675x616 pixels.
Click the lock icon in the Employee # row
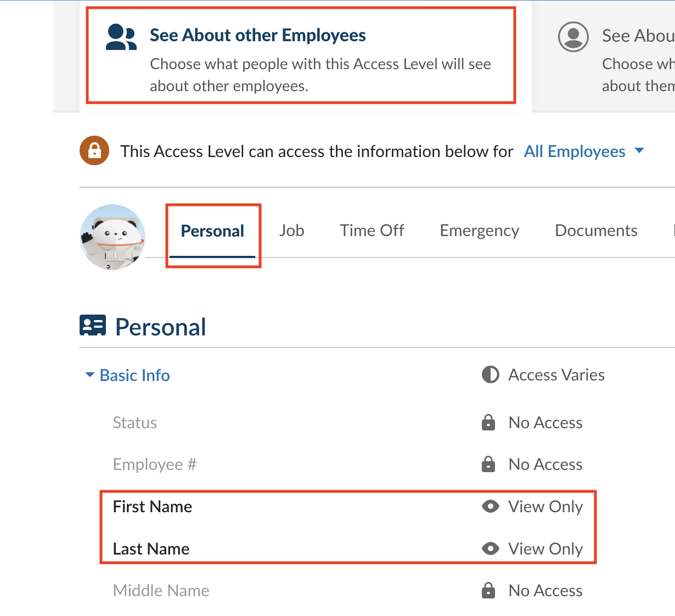pyautogui.click(x=488, y=464)
